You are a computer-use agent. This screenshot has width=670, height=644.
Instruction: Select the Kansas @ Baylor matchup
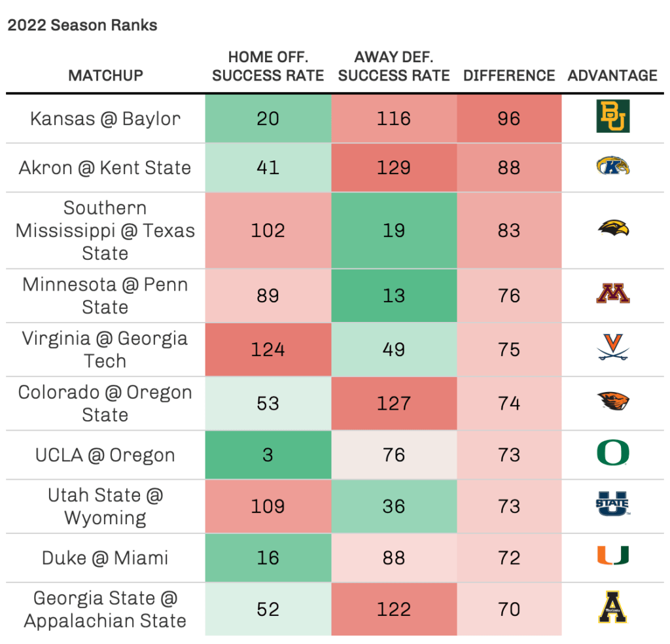(x=105, y=118)
